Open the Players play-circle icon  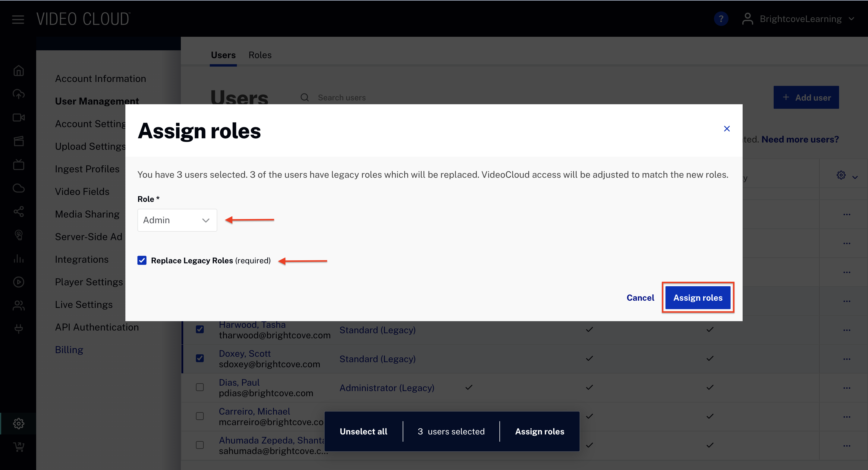click(18, 282)
